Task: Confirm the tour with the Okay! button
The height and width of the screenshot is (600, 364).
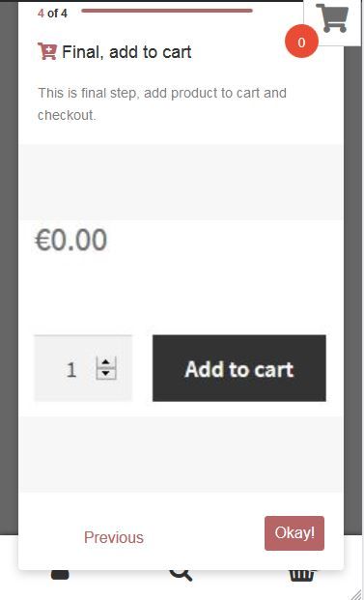Action: pos(294,533)
